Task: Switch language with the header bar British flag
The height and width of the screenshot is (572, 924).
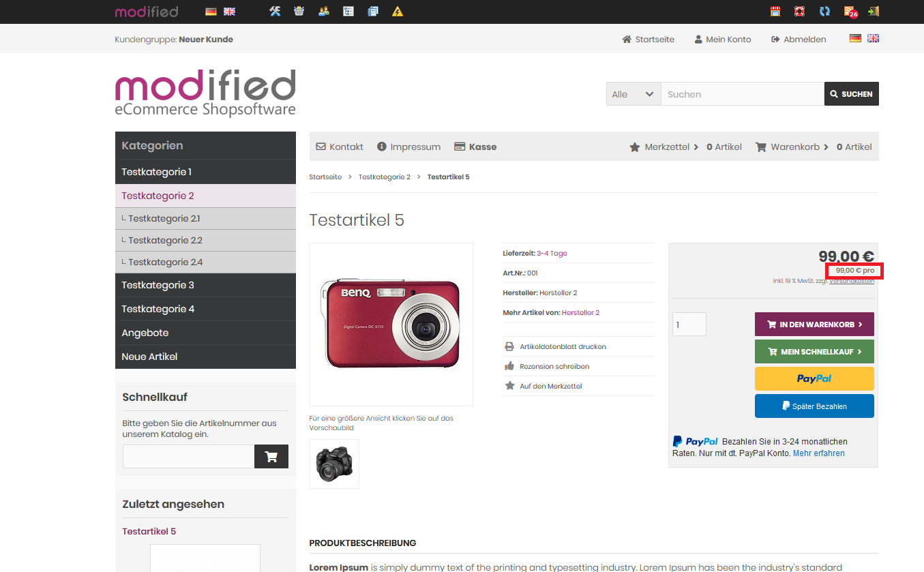Action: (x=873, y=39)
